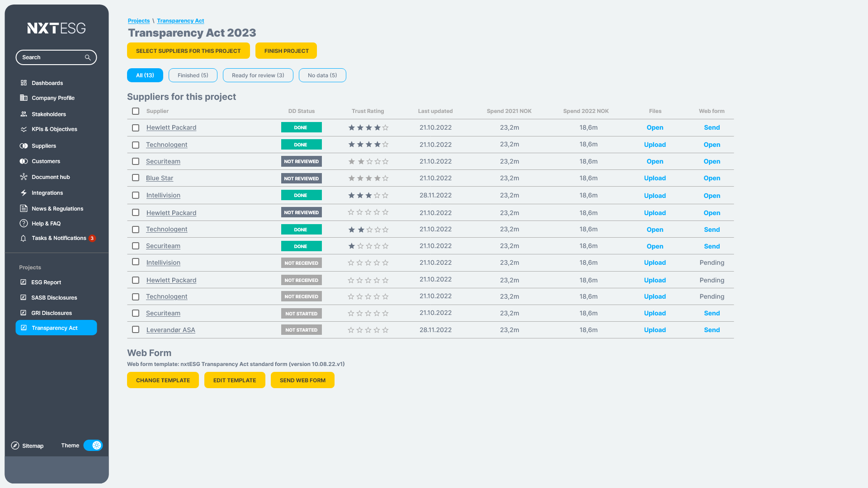Select checkbox for Intellivision NOT RECEIVED row
868x488 pixels.
136,262
